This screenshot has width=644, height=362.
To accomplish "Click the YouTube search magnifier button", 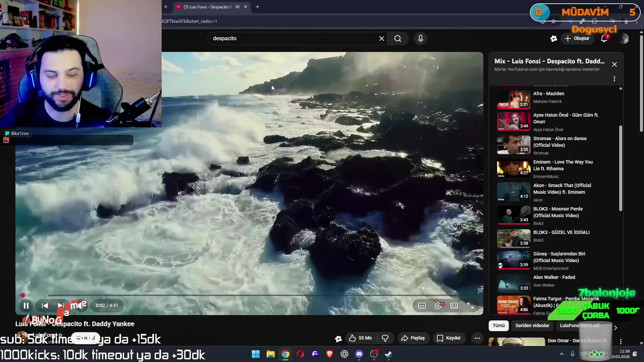I will 398,38.
